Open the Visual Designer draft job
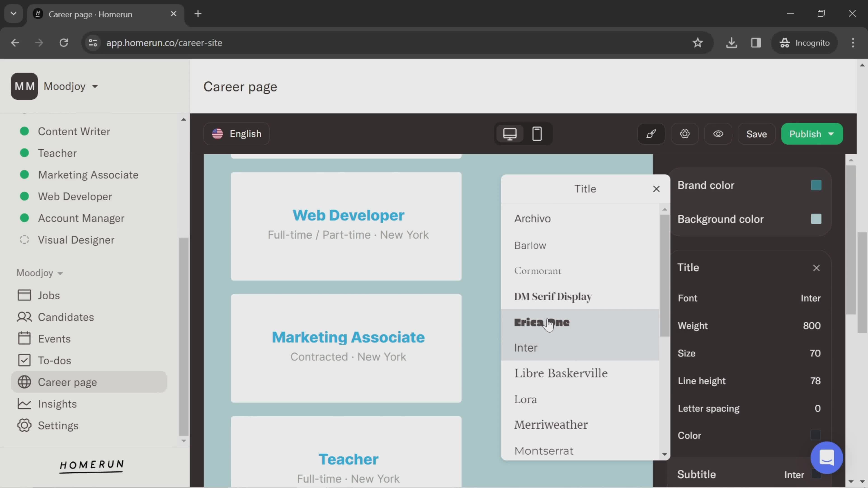 coord(76,240)
